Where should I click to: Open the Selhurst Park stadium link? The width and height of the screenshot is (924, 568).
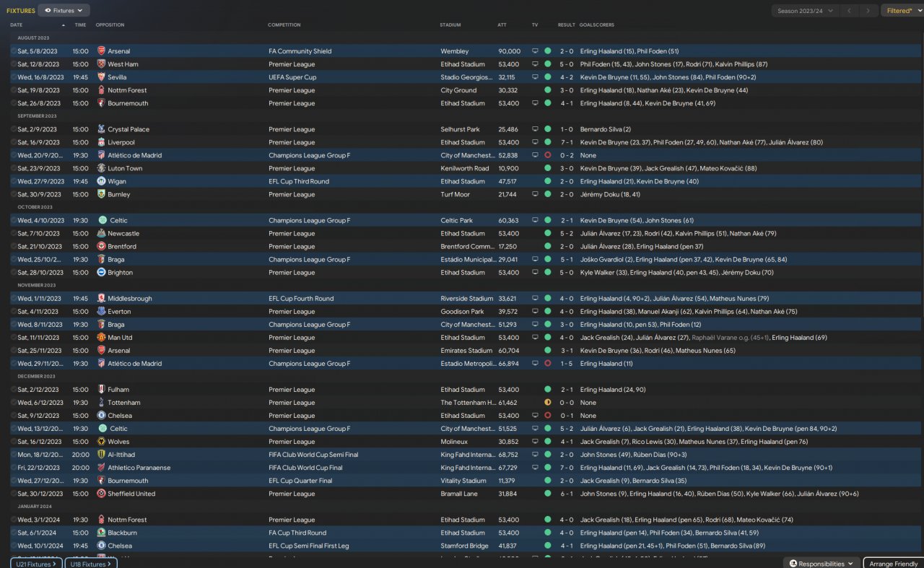coord(458,129)
